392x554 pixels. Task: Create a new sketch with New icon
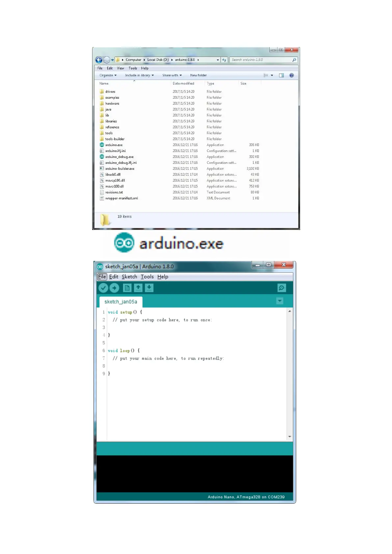pos(127,288)
